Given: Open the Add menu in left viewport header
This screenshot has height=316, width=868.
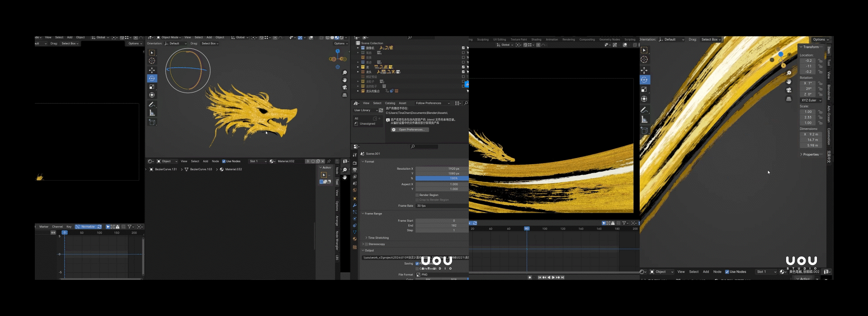Looking at the screenshot, I should point(209,37).
